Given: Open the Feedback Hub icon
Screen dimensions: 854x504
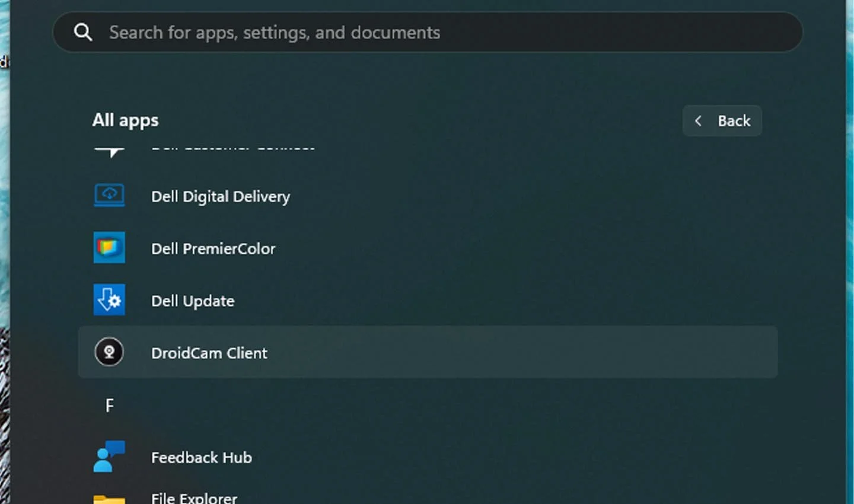Looking at the screenshot, I should 109,457.
